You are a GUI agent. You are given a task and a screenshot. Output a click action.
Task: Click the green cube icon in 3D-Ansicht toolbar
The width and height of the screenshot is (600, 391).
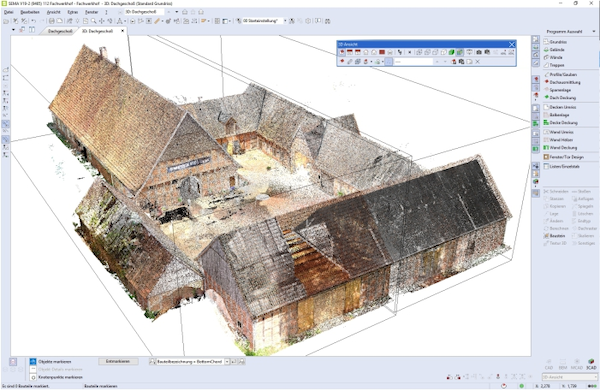pyautogui.click(x=452, y=52)
